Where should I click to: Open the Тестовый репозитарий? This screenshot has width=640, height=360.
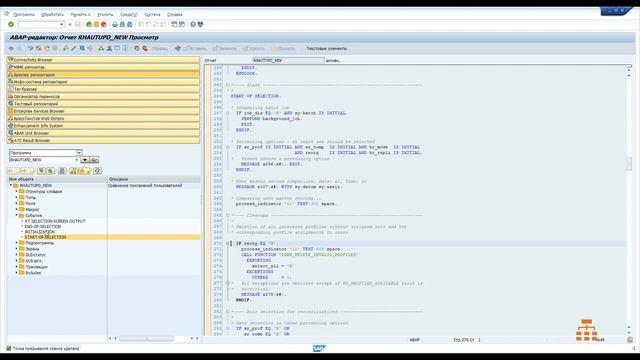(x=103, y=104)
